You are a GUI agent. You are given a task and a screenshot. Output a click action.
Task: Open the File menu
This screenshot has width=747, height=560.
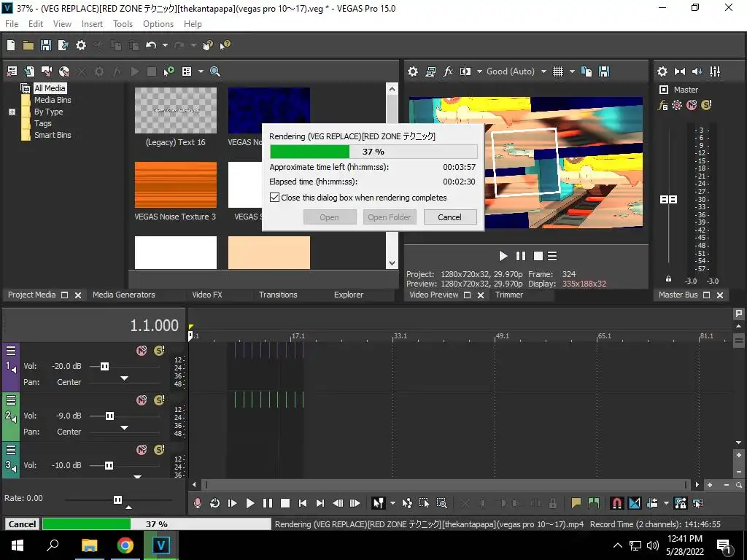(x=12, y=24)
